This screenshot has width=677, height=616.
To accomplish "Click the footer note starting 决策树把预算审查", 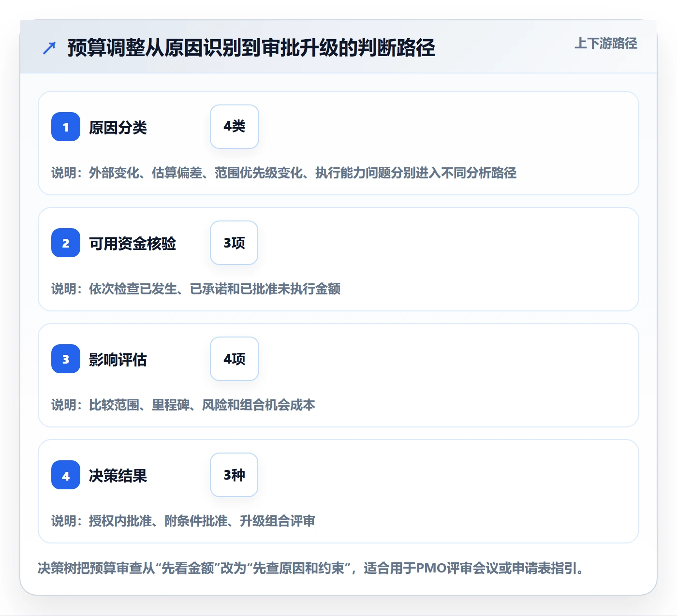I will pos(312,568).
